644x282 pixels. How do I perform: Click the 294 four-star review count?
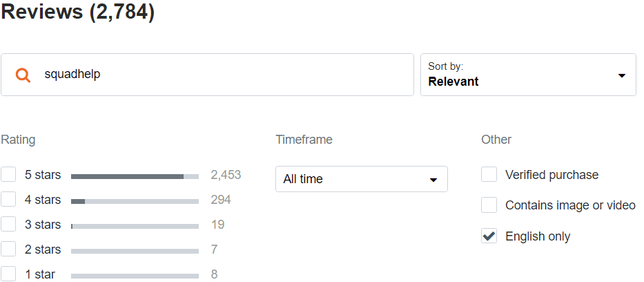click(x=221, y=200)
